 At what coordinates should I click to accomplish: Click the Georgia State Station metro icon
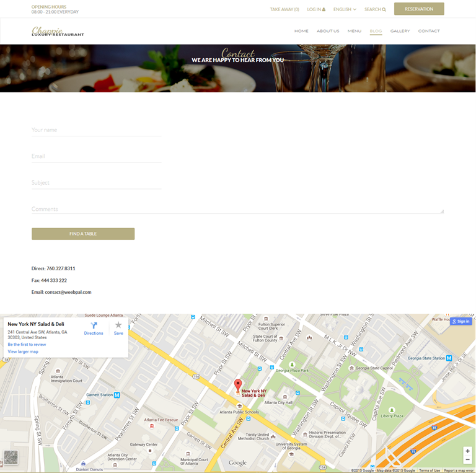[x=449, y=358]
